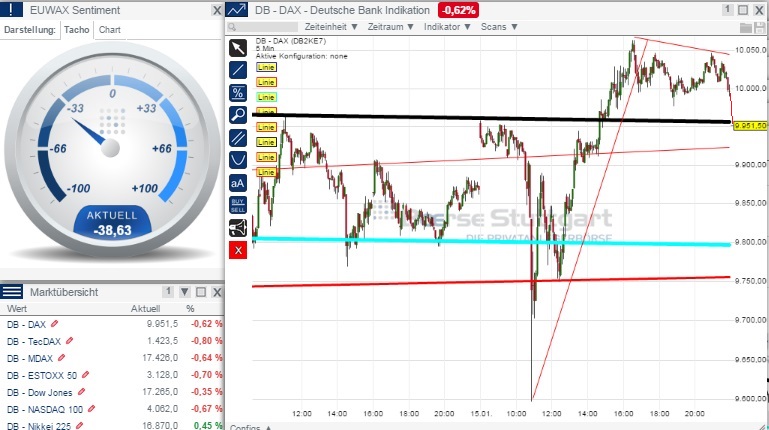The height and width of the screenshot is (430, 769).
Task: Click the Aktuell column header
Action: pos(145,308)
